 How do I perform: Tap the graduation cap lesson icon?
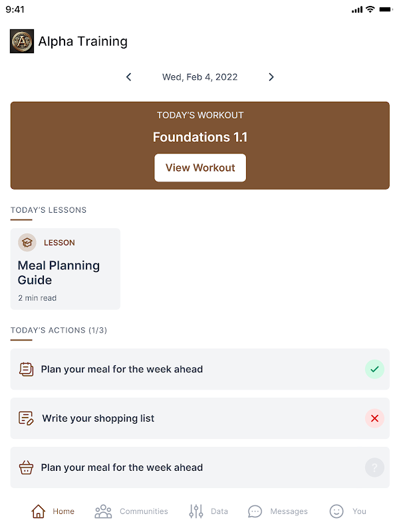coord(27,243)
